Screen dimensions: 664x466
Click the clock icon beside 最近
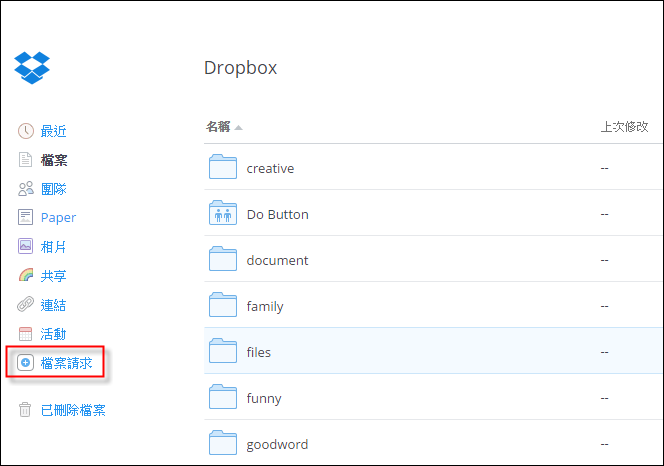[25, 131]
